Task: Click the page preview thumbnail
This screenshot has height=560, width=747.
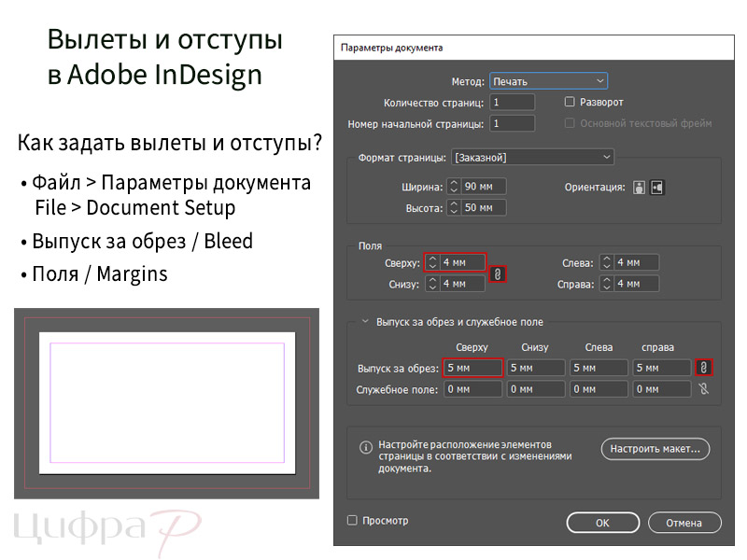Action: tap(167, 403)
